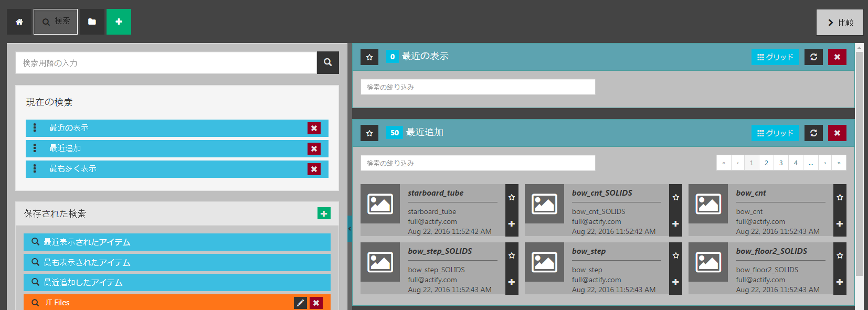Add a new saved search with green plus
Viewport: 868px width, 310px height.
tap(324, 213)
